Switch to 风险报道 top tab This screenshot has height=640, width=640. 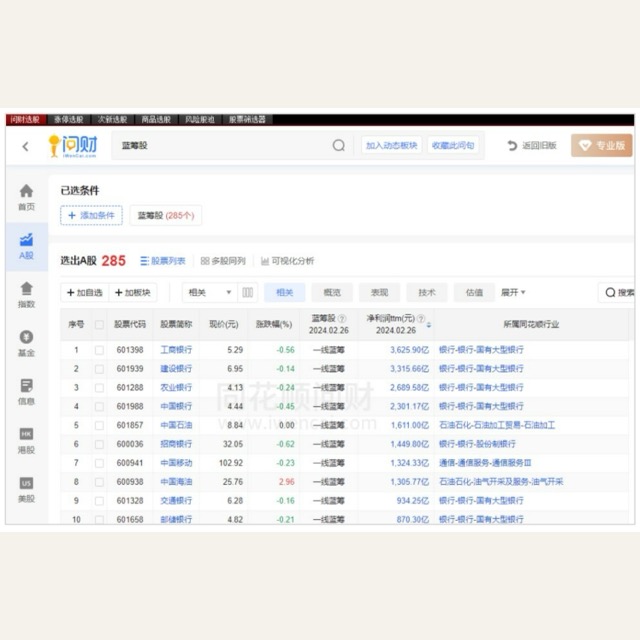(x=200, y=119)
